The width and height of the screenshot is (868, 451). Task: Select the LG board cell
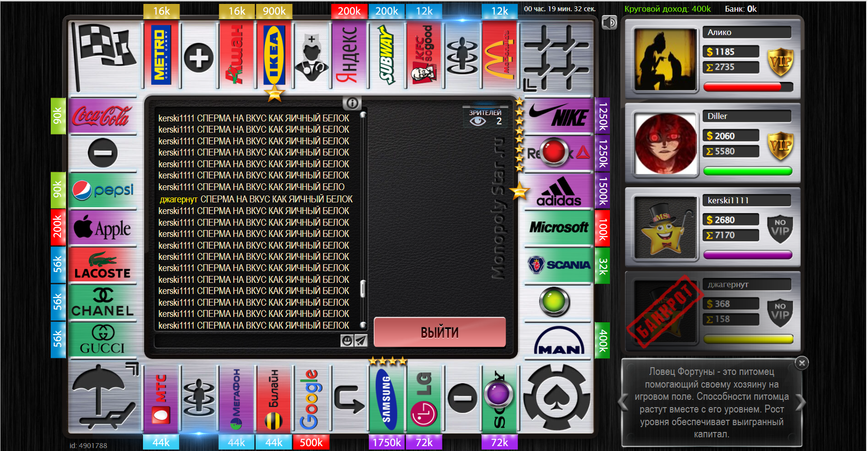(x=424, y=399)
